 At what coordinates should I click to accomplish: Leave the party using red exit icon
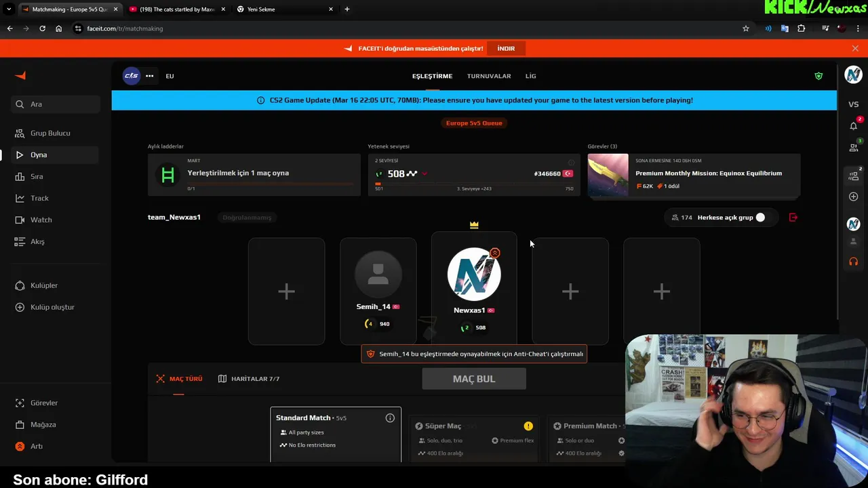click(793, 218)
